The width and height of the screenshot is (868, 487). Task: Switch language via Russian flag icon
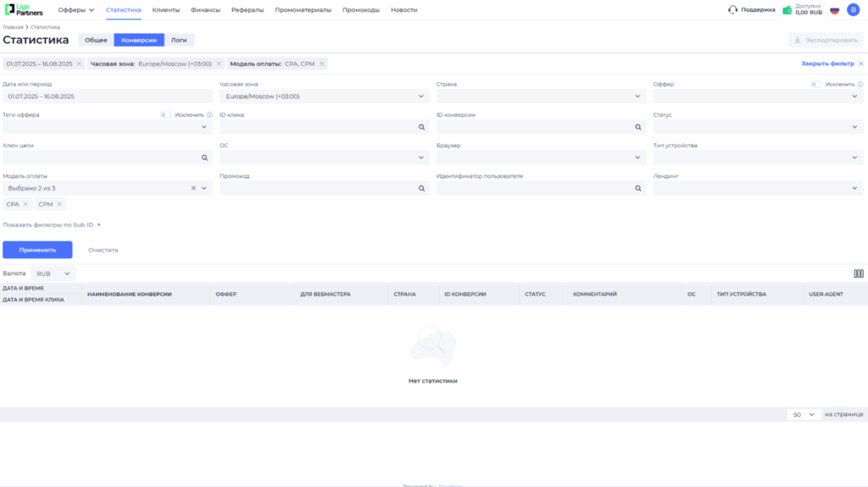(834, 10)
